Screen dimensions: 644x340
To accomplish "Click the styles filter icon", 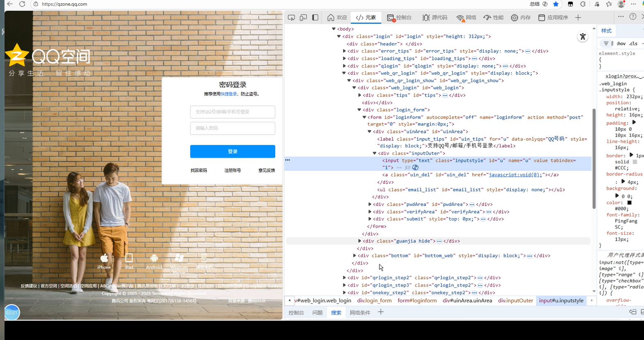I will pyautogui.click(x=606, y=44).
